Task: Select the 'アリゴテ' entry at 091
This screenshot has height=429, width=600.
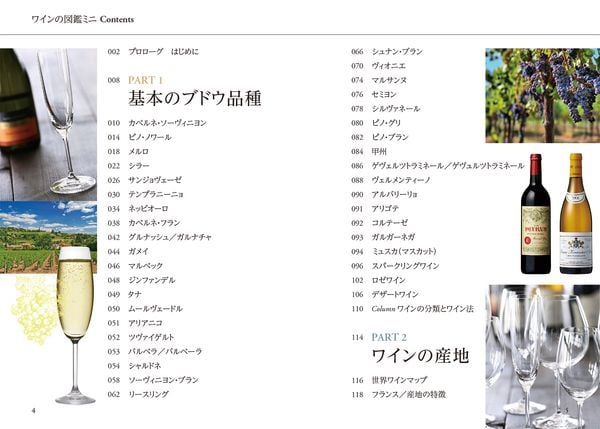Action: coord(375,209)
